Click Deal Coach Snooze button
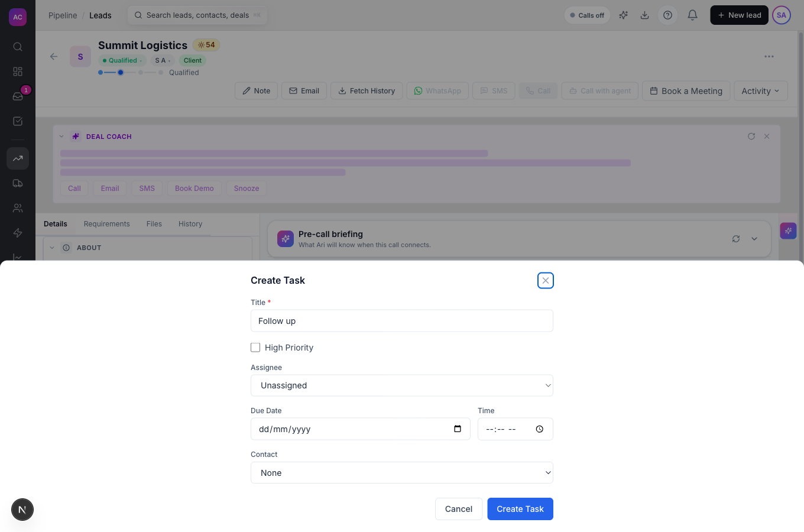The height and width of the screenshot is (532, 804). click(247, 189)
